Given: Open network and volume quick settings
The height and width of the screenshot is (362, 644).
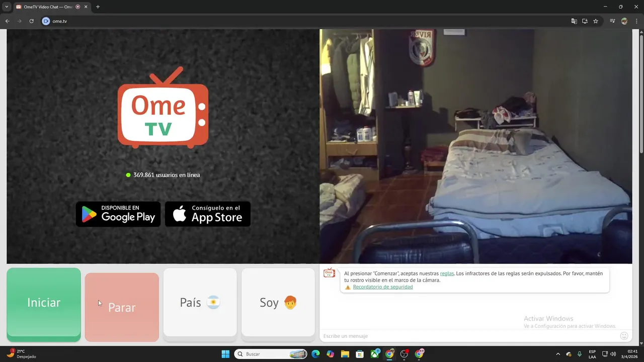Looking at the screenshot, I should click(609, 354).
